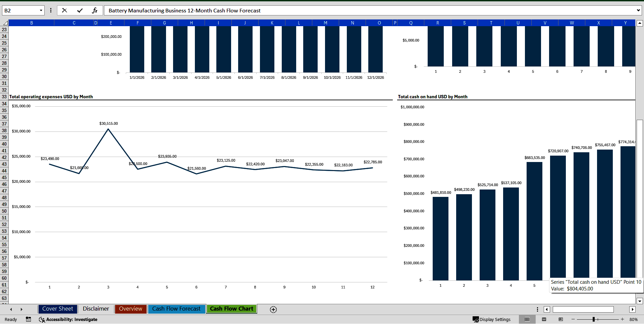Screen dimensions: 644x324
Task: Open the Overview sheet tab
Action: 130,309
